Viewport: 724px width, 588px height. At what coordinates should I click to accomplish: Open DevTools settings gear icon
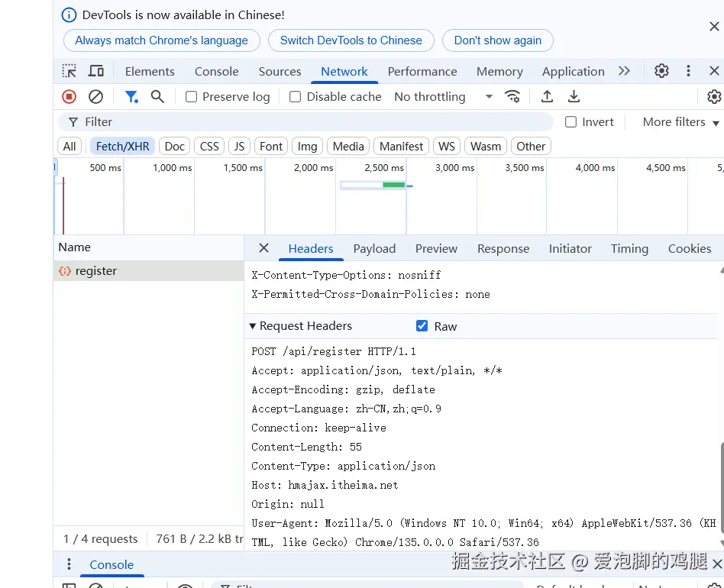point(661,71)
